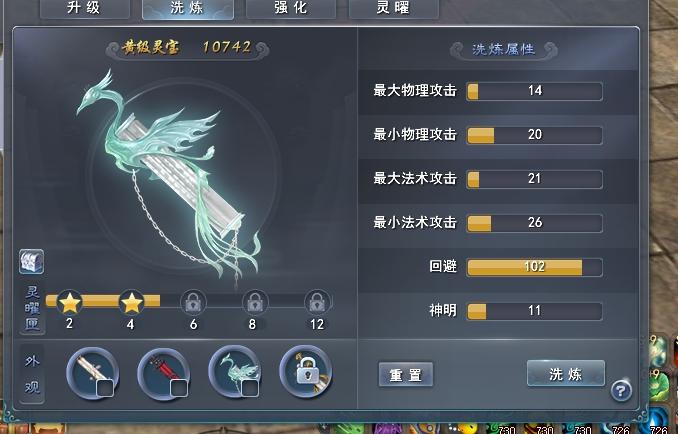Select the white scroll weapon appearance

pyautogui.click(x=93, y=373)
